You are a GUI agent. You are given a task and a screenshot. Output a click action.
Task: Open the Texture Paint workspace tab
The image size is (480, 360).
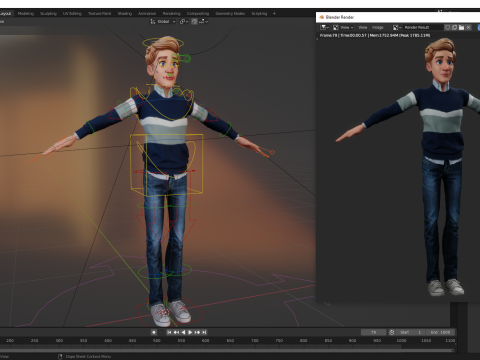pyautogui.click(x=99, y=14)
